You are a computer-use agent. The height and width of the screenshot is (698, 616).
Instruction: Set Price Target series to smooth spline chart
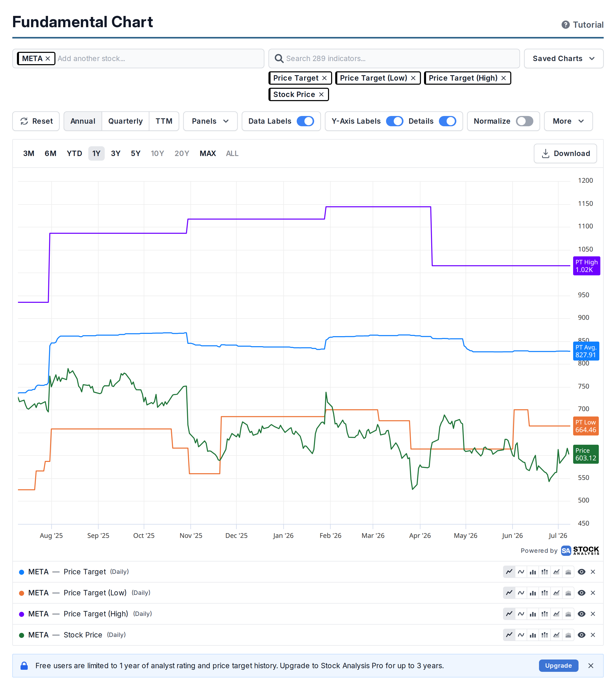(521, 572)
